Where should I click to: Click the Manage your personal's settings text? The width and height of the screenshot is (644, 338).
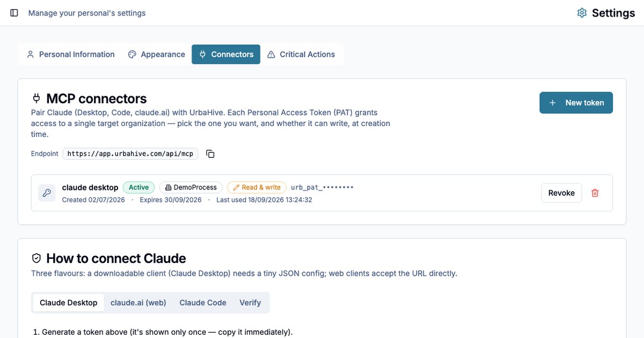[x=87, y=13]
